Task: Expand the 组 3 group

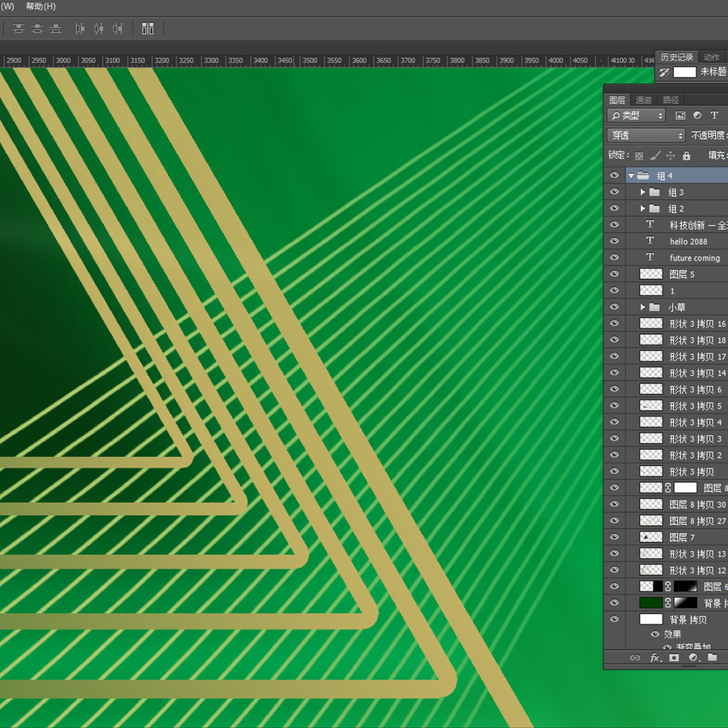Action: tap(642, 193)
